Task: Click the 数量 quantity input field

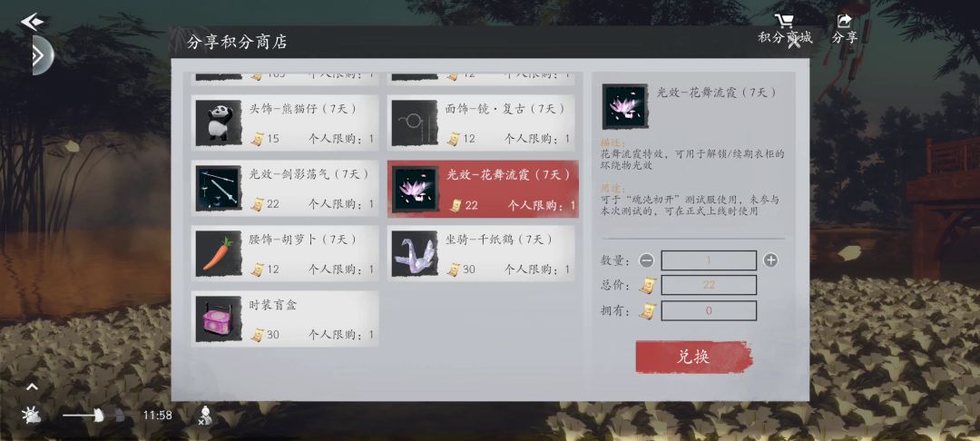Action: click(x=709, y=260)
